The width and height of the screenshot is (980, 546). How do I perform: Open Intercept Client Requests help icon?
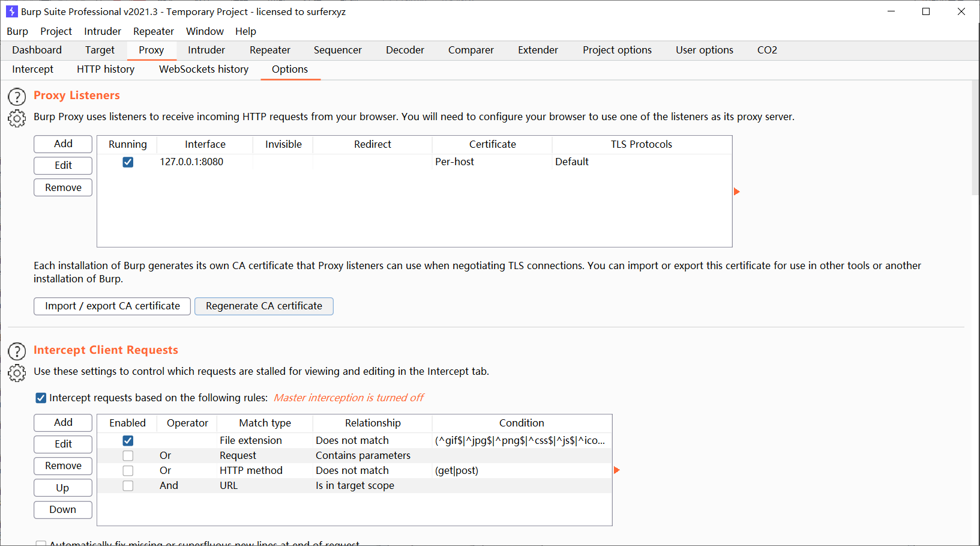17,351
